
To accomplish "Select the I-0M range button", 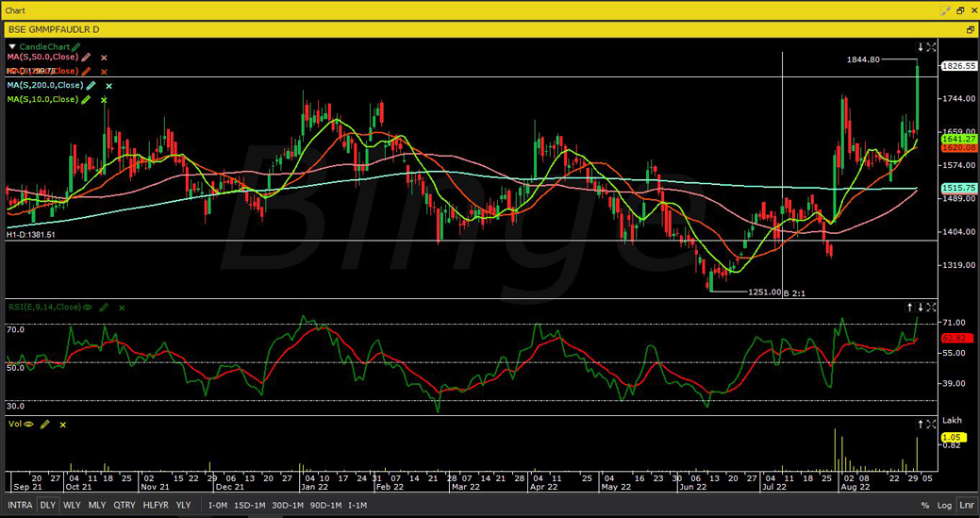I will [x=218, y=505].
